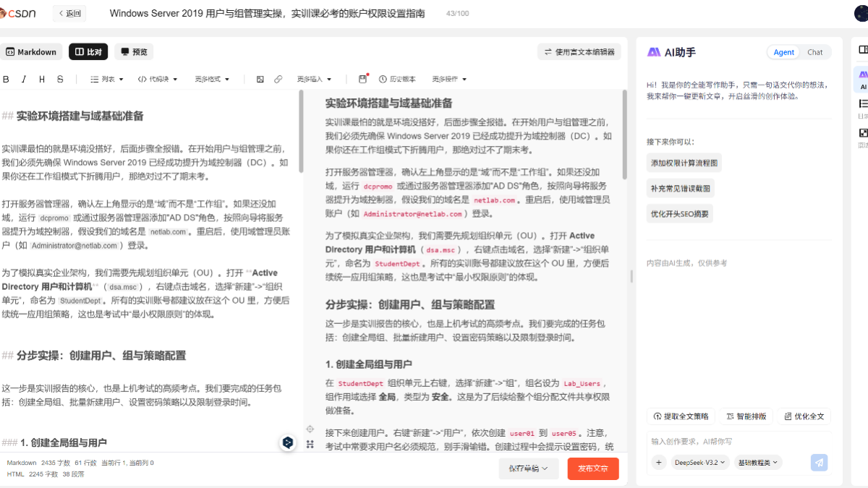Open 保存草稿 dropdown
Screen dimensions: 868x488
click(x=528, y=468)
